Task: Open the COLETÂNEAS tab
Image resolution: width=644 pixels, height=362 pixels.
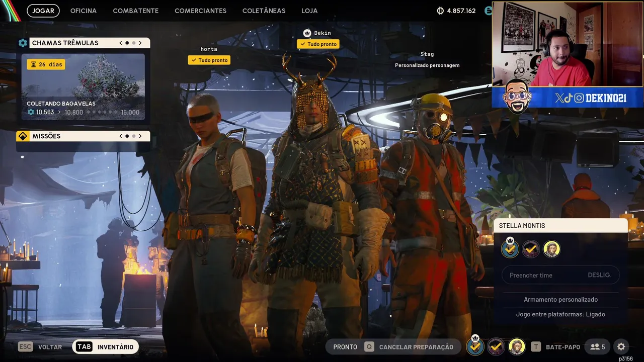Action: pyautogui.click(x=264, y=11)
